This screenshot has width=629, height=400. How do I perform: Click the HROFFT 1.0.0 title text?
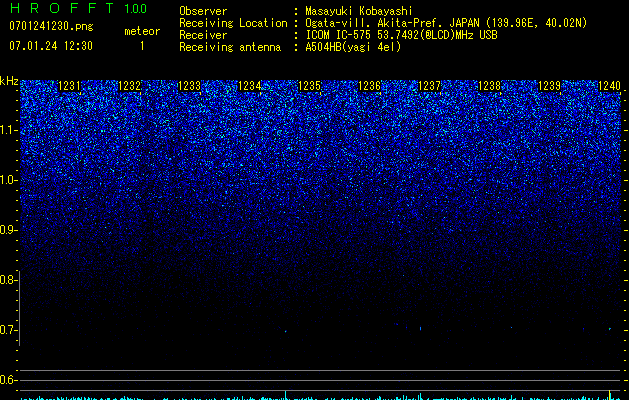(x=79, y=8)
